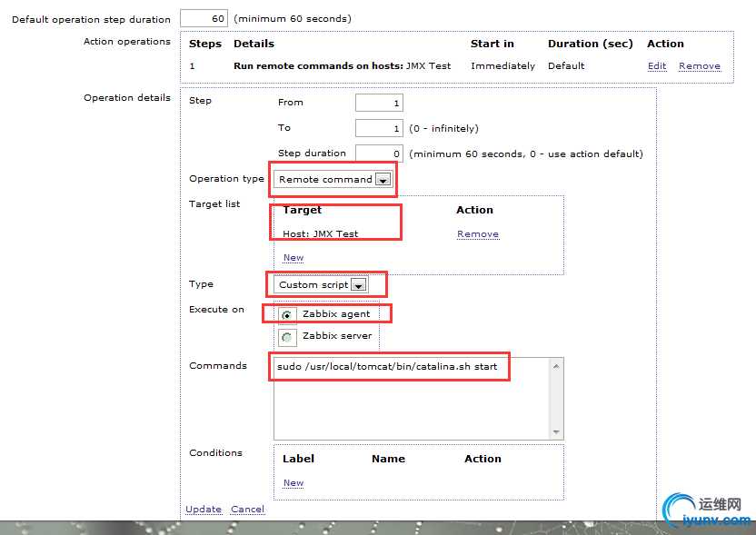Viewport: 756px width, 535px height.
Task: Click the Default operation step duration field
Action: point(204,19)
